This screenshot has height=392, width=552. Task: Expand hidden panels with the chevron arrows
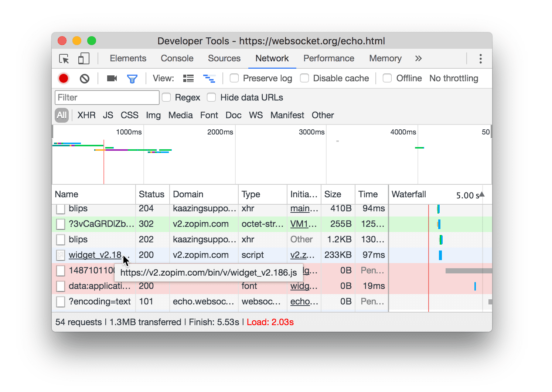(418, 58)
